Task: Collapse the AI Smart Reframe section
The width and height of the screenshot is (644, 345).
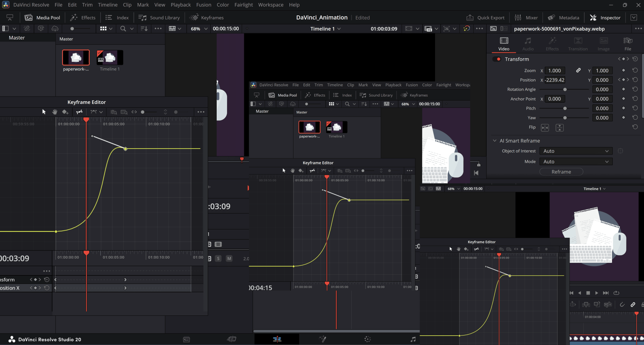Action: (495, 140)
